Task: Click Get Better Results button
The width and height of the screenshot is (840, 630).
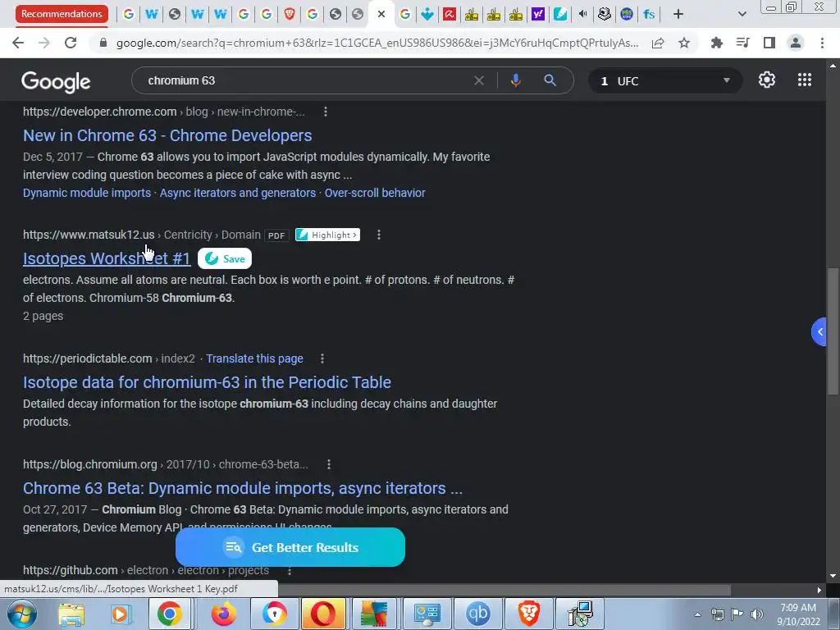Action: (290, 547)
